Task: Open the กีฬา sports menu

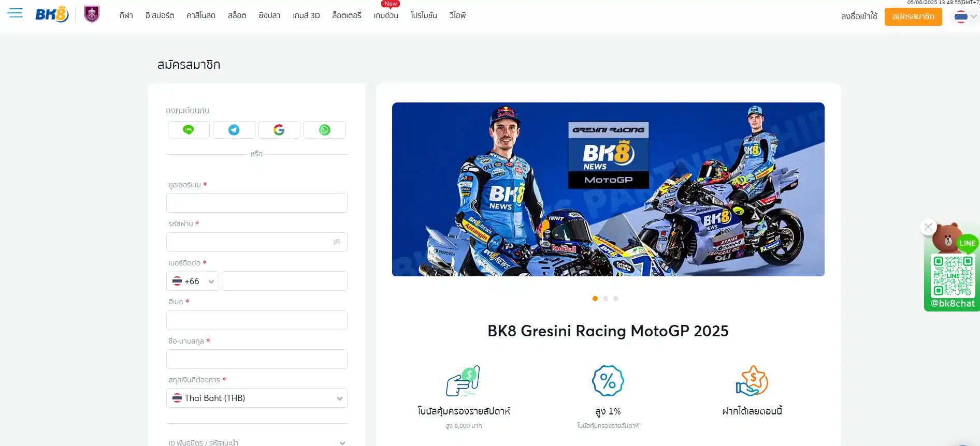Action: click(126, 16)
